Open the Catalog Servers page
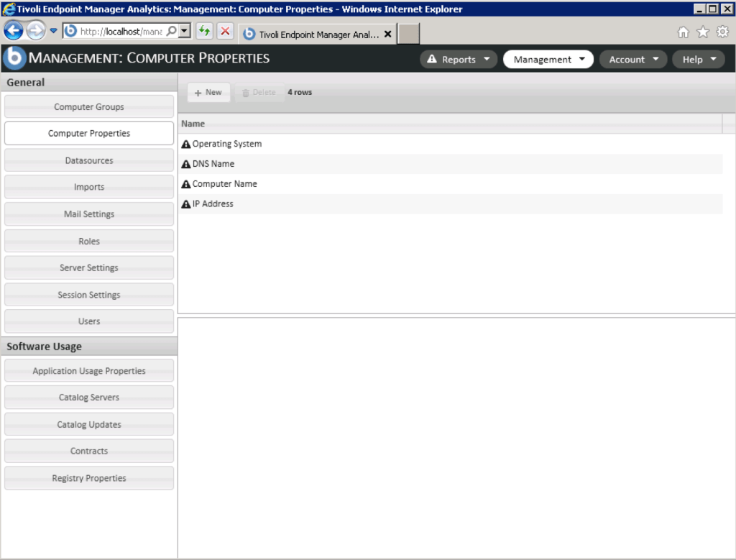Image resolution: width=736 pixels, height=560 pixels. 89,398
